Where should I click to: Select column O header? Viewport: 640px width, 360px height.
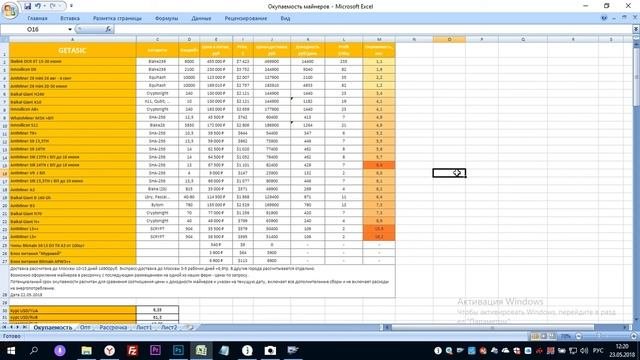coord(449,39)
